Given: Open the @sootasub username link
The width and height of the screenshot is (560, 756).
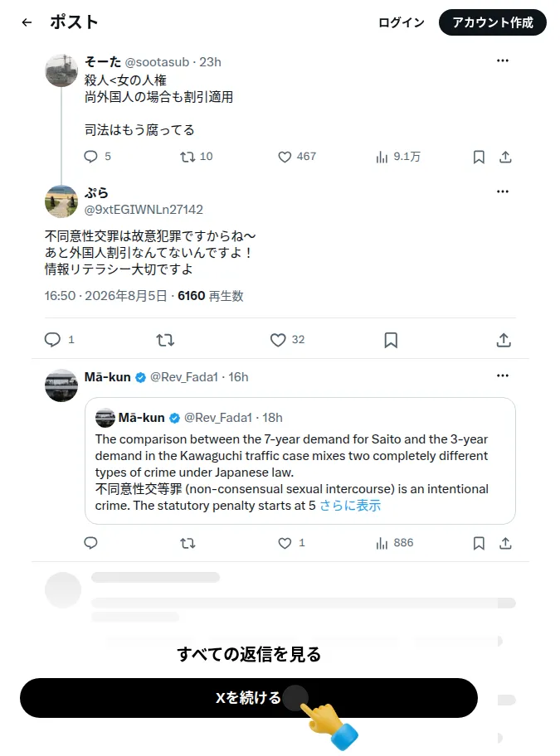Looking at the screenshot, I should (x=158, y=62).
